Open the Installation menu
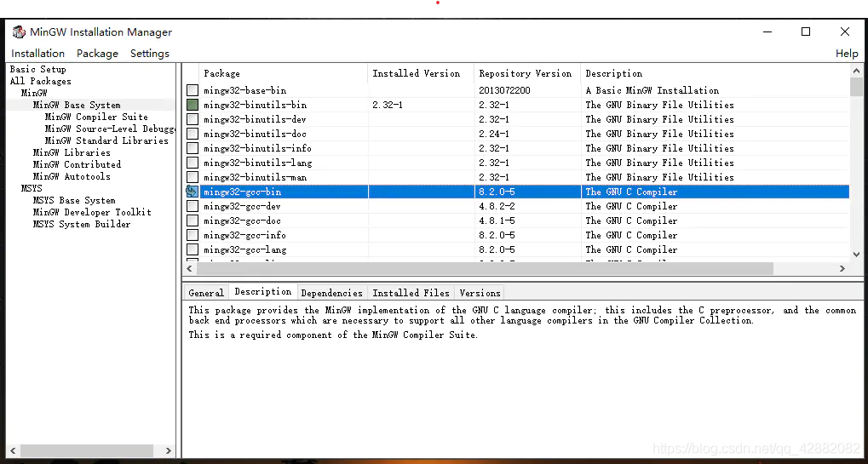The width and height of the screenshot is (868, 464). 37,53
